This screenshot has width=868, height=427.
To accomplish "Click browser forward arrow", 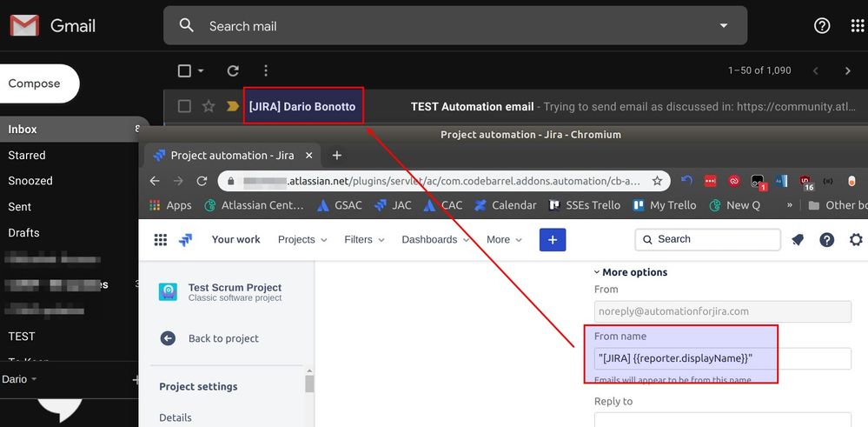I will click(178, 181).
